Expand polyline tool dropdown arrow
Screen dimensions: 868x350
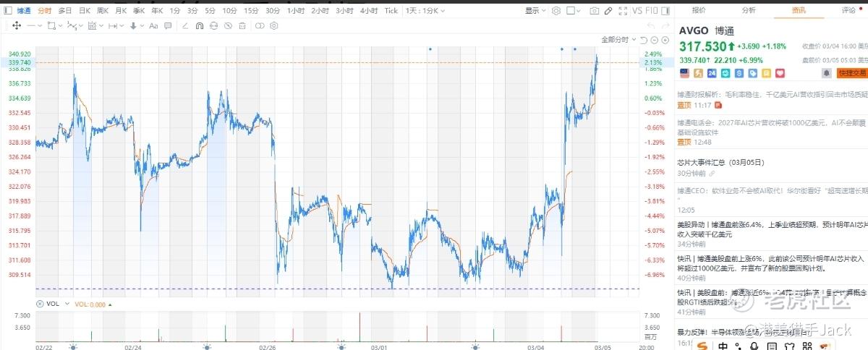pos(81,26)
